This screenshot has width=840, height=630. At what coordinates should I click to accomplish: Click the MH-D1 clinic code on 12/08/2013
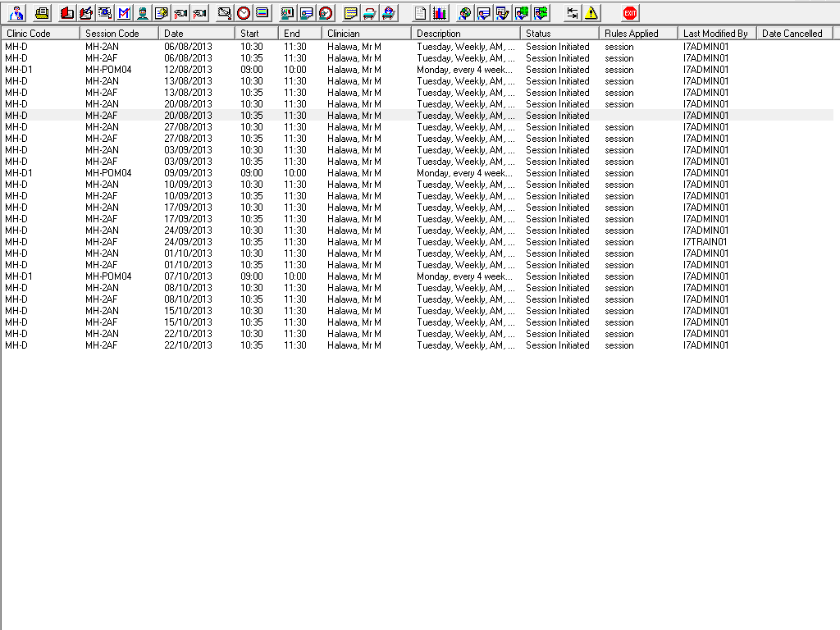[19, 70]
